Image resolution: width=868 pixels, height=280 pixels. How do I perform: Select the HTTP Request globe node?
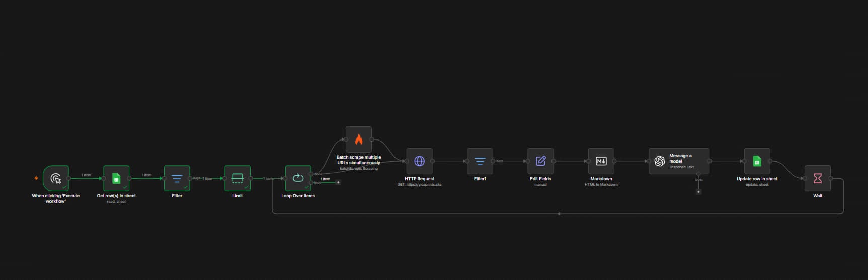click(x=419, y=161)
